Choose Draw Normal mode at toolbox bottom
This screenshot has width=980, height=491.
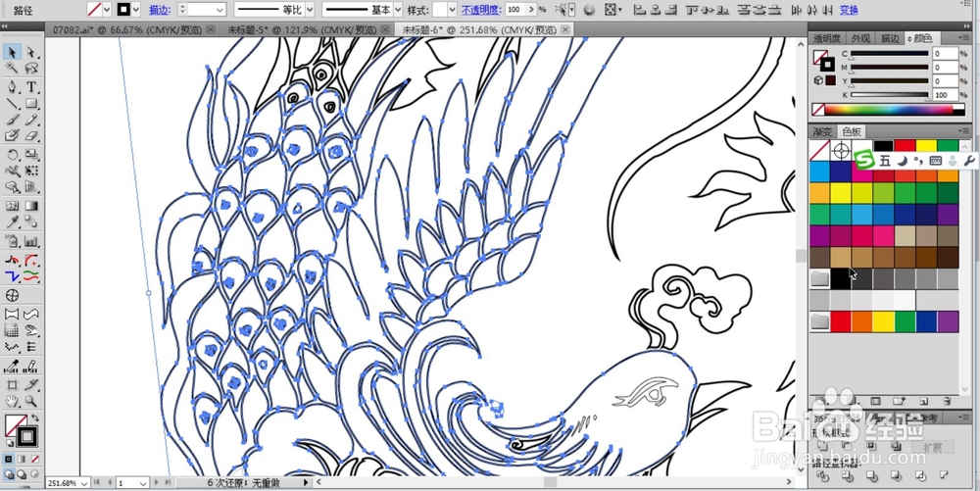[9, 474]
